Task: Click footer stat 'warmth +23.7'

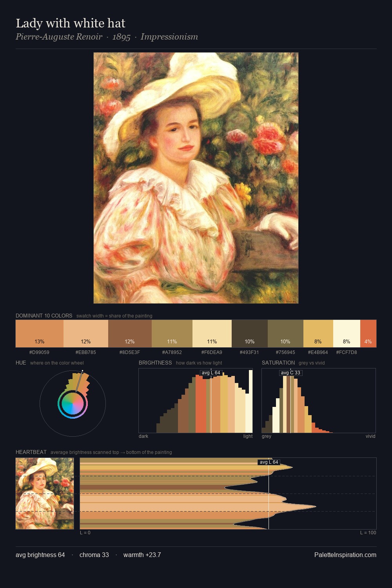Action: (142, 555)
